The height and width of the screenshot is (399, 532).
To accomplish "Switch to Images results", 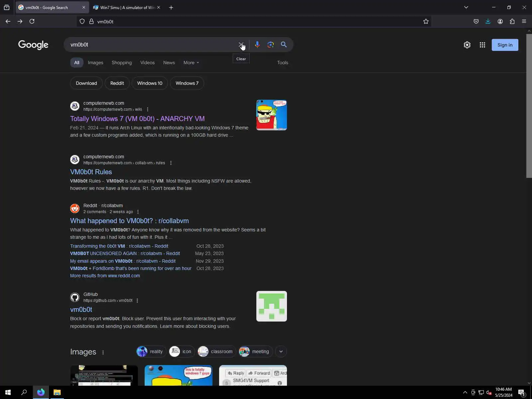I will pyautogui.click(x=95, y=63).
